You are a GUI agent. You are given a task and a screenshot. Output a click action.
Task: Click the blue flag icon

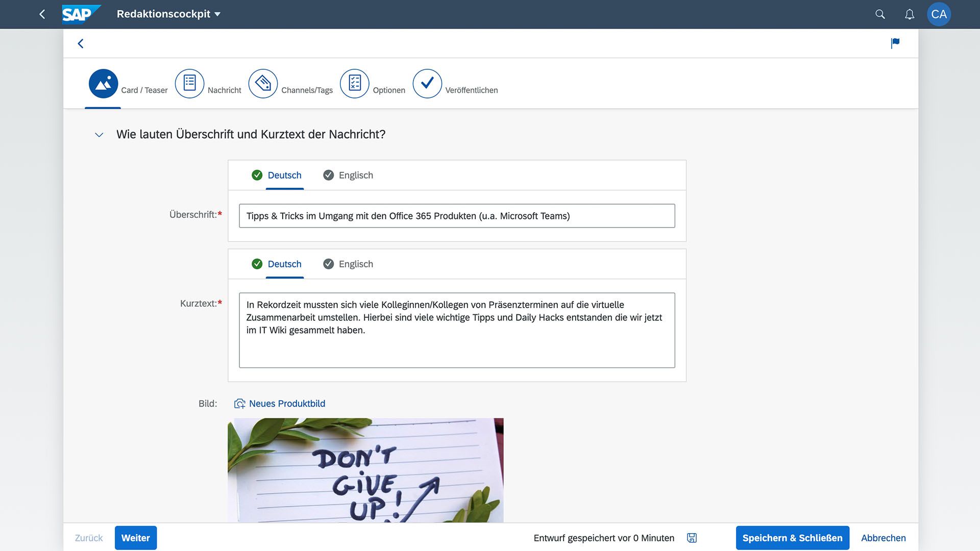coord(895,43)
